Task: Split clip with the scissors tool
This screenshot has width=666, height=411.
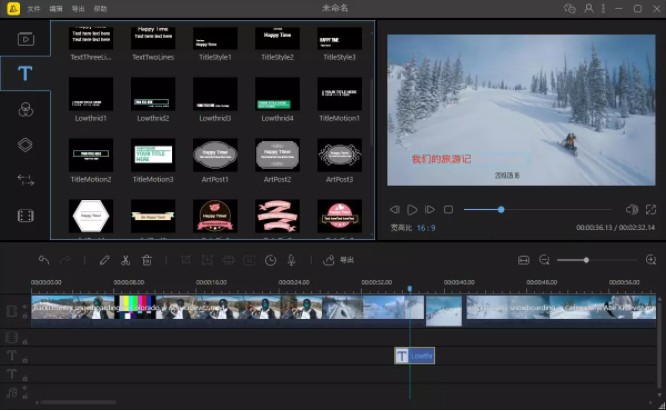Action: coord(125,260)
